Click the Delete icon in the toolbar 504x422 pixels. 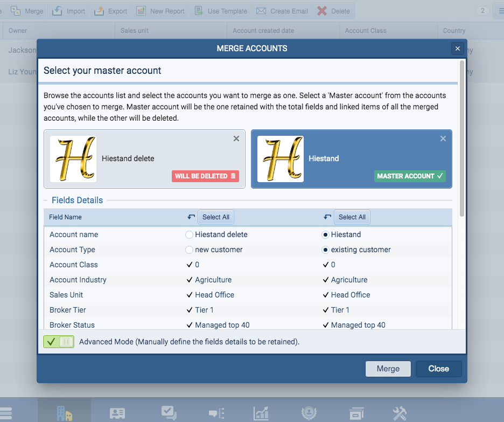point(333,10)
